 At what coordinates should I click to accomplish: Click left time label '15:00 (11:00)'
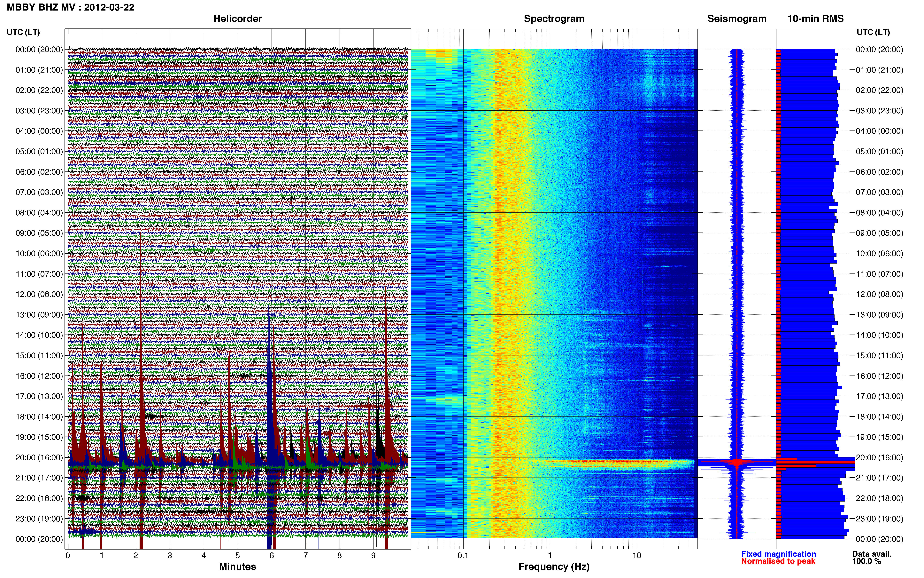(x=39, y=355)
